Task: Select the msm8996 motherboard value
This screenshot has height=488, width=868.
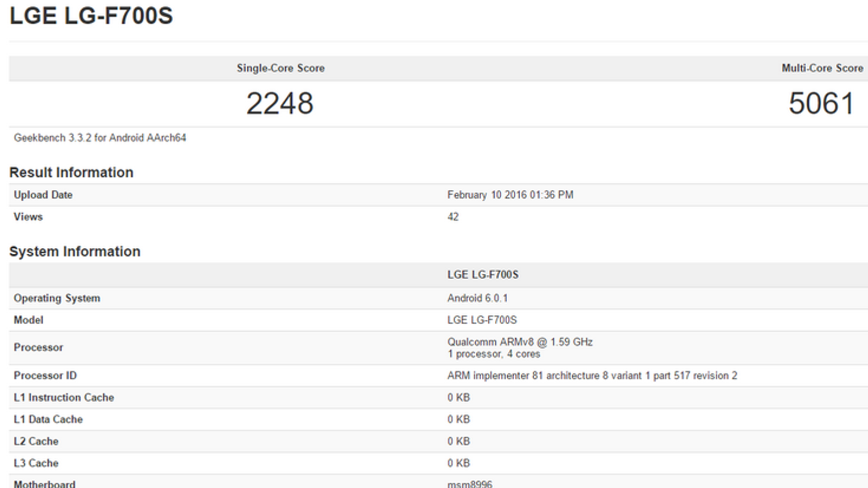Action: tap(470, 484)
